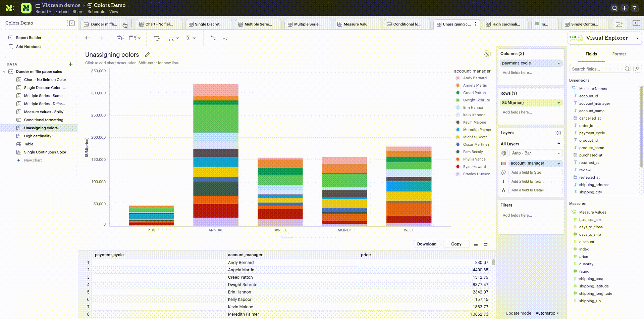Switch to the High cardinali... tab
This screenshot has height=319, width=644.
point(506,24)
